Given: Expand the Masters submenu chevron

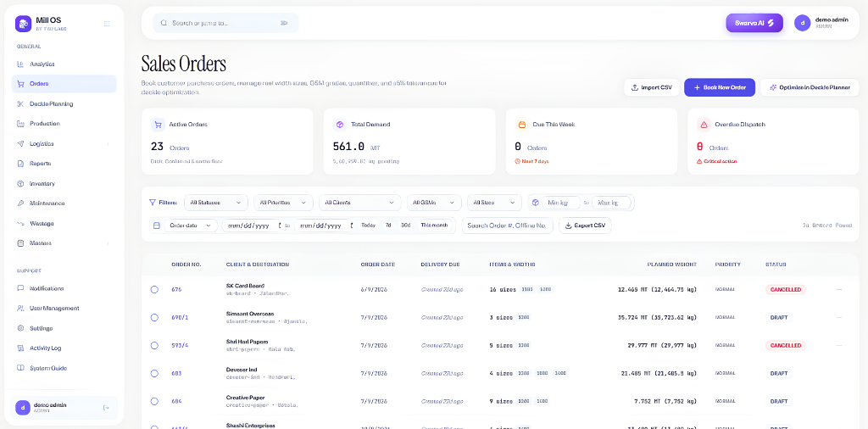Looking at the screenshot, I should tap(108, 243).
